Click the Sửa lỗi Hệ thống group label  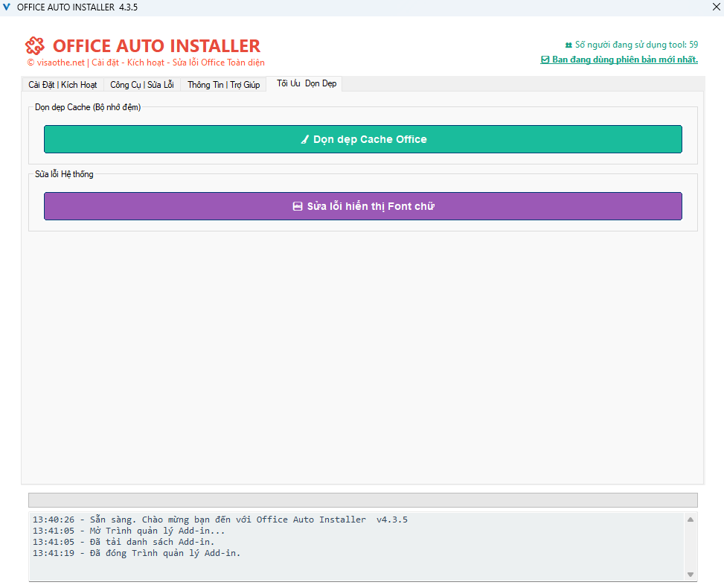coord(64,174)
